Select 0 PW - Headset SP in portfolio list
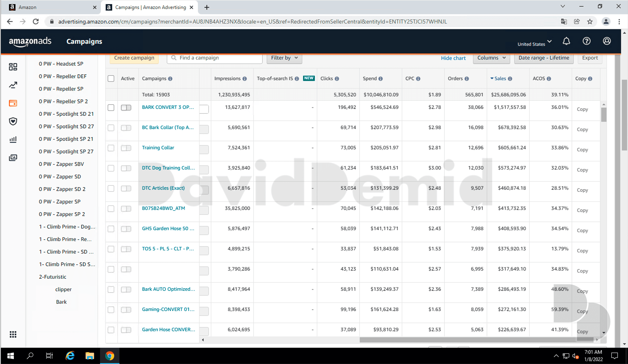 (61, 64)
